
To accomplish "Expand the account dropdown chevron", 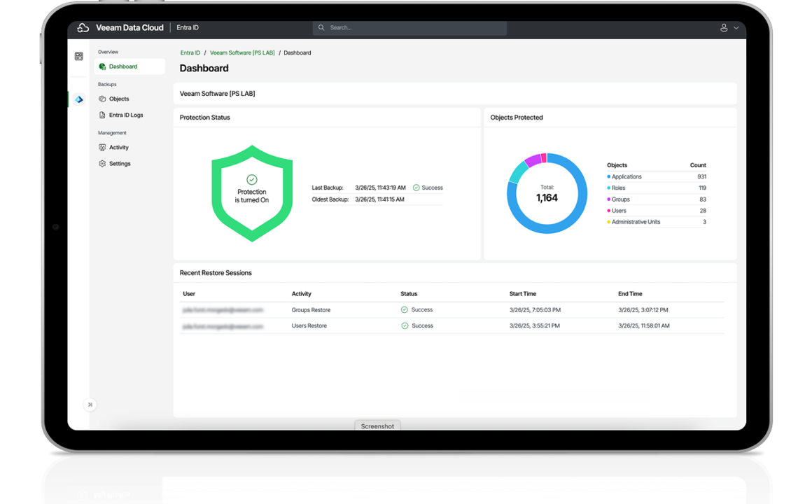I will point(736,28).
